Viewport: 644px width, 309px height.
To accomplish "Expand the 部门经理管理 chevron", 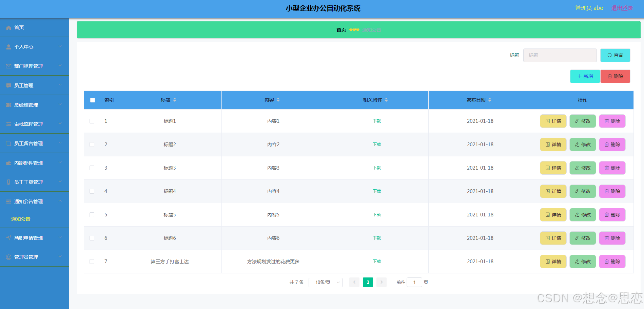I will [60, 66].
